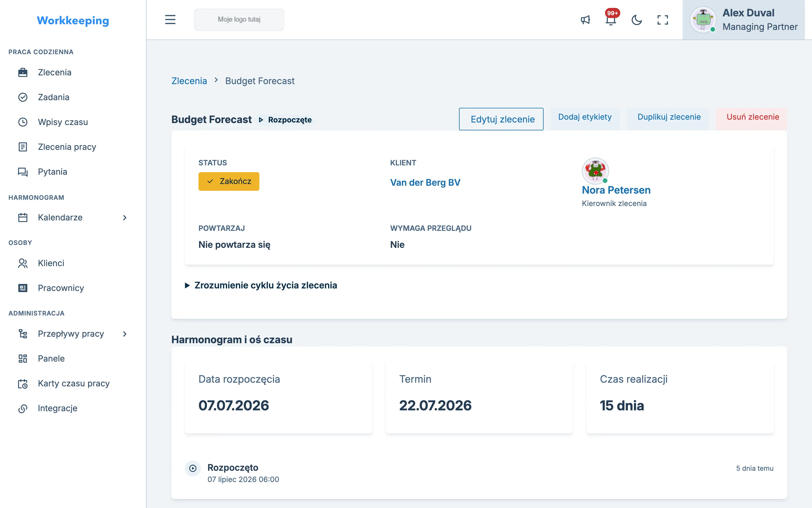
Task: Click the Zadania checkmark icon
Action: click(23, 97)
